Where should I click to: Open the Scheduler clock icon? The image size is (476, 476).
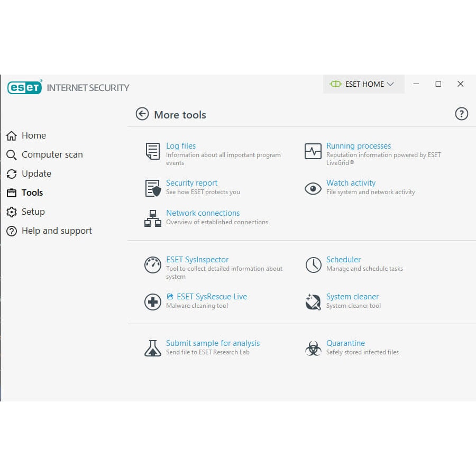point(313,264)
